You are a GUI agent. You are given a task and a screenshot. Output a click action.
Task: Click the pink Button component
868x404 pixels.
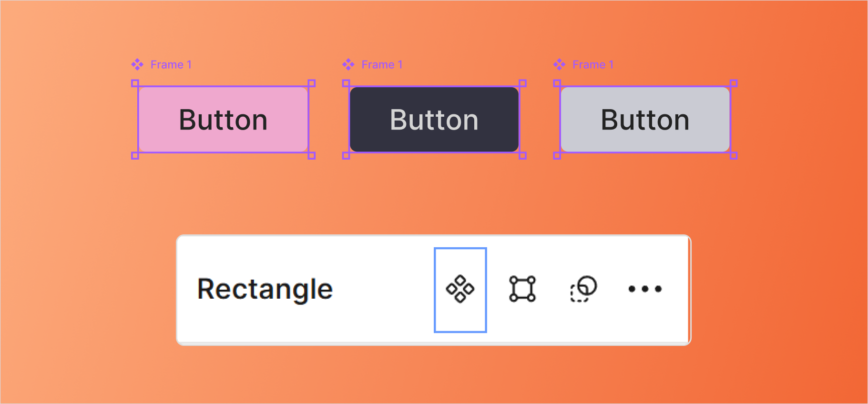point(223,120)
